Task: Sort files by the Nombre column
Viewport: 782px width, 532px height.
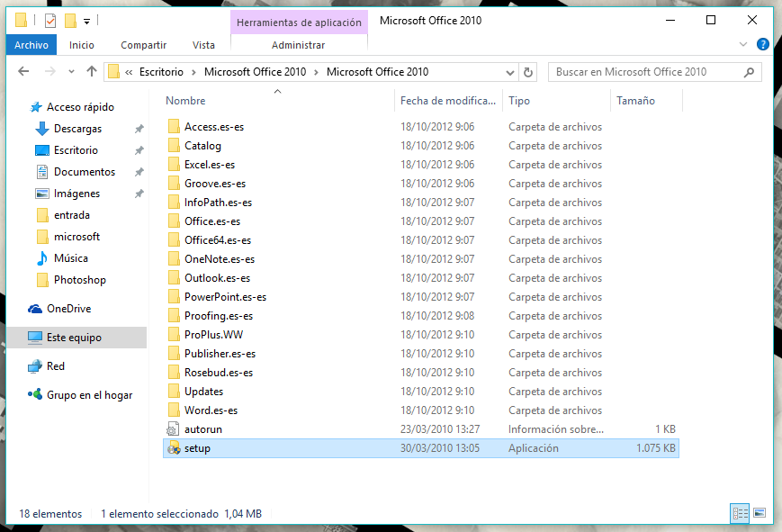Action: coord(185,100)
